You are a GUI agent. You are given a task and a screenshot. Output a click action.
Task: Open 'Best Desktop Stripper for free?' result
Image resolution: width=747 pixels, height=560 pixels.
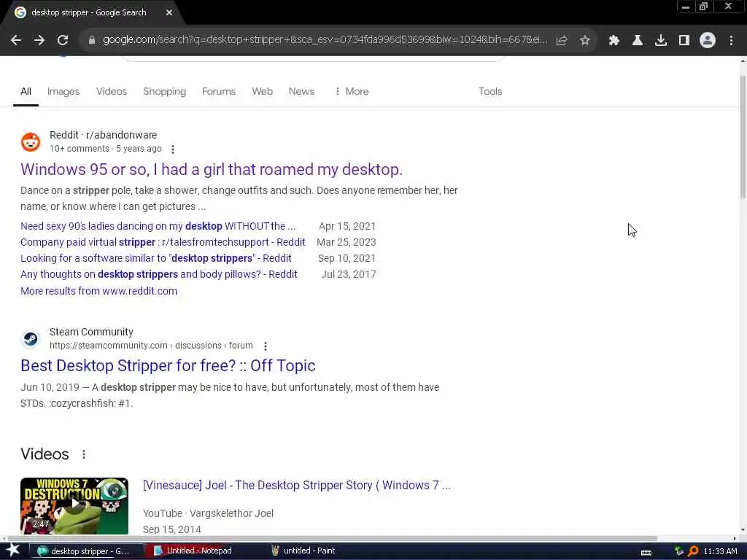168,366
